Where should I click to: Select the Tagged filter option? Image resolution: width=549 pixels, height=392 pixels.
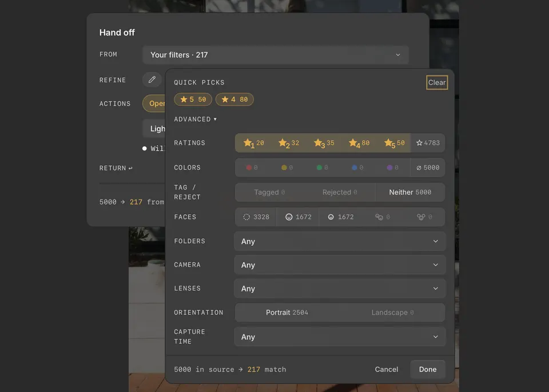[x=269, y=192]
